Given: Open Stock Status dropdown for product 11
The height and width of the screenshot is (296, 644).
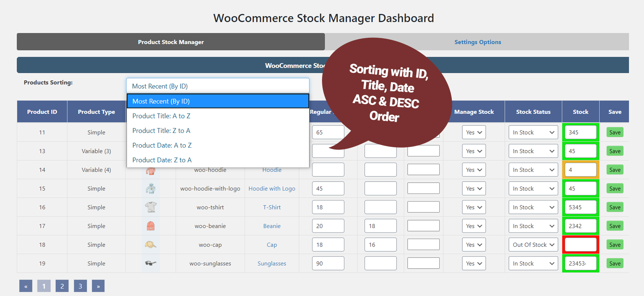Looking at the screenshot, I should [x=533, y=132].
